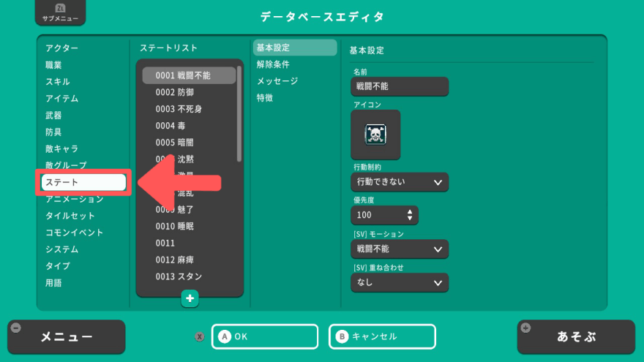This screenshot has width=644, height=362.
Task: Edit the 名前 field showing 戦闘不能
Action: pos(400,86)
